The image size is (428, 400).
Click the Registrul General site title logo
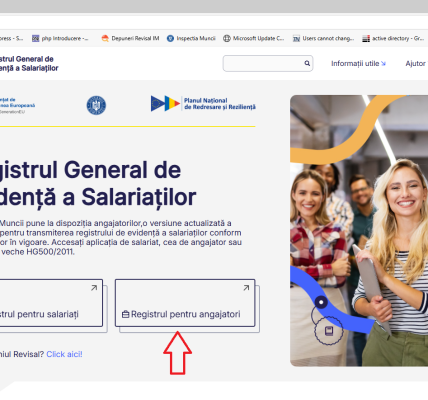pos(29,64)
